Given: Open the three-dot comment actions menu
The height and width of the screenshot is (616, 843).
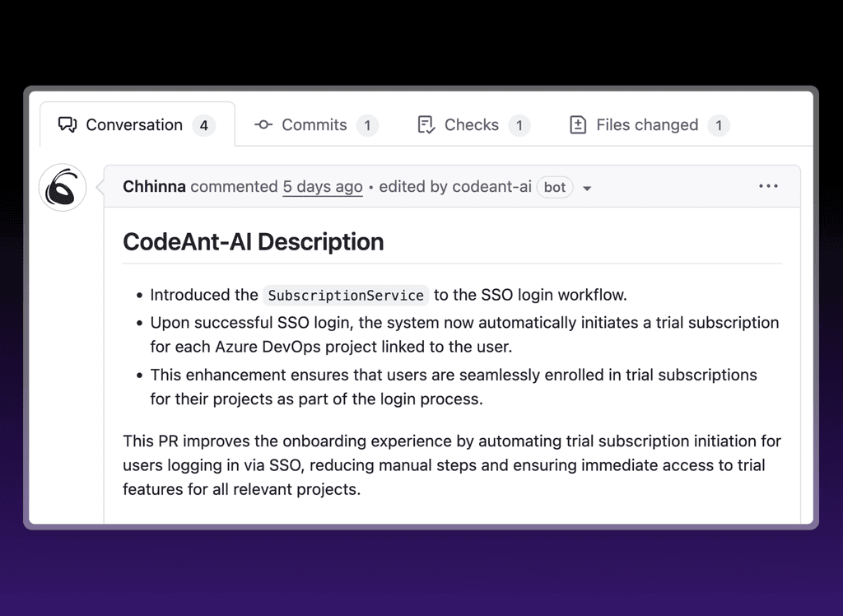Looking at the screenshot, I should point(768,185).
